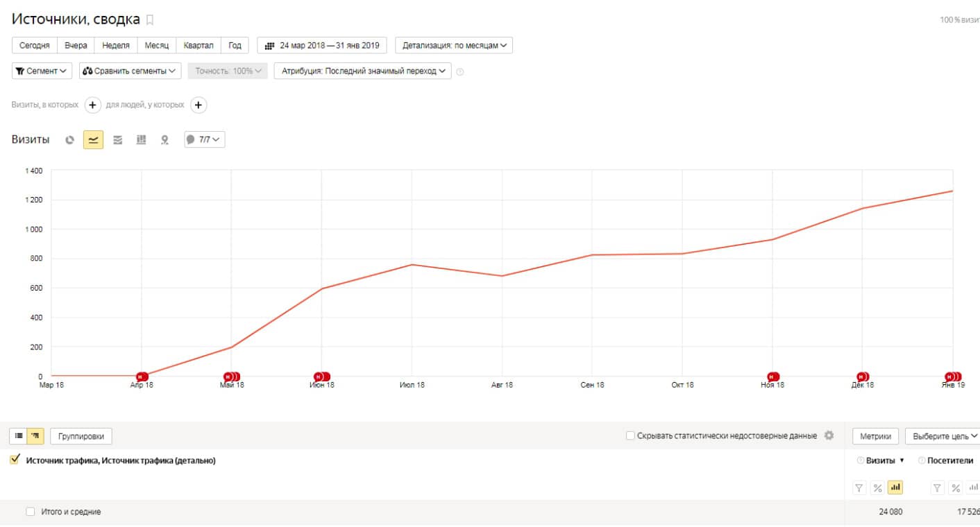Viewport: 980px width, 527px height.
Task: Select the Неделя period
Action: [116, 45]
